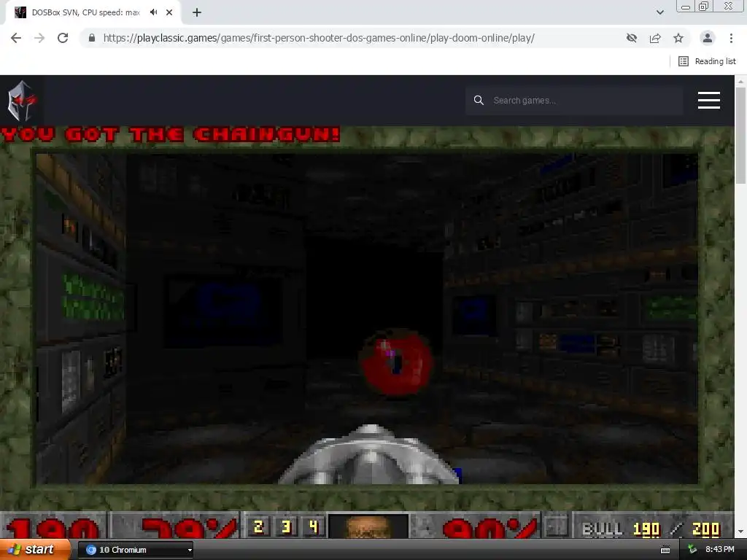
Task: Click the chaingun weapon in game view
Action: (369, 456)
